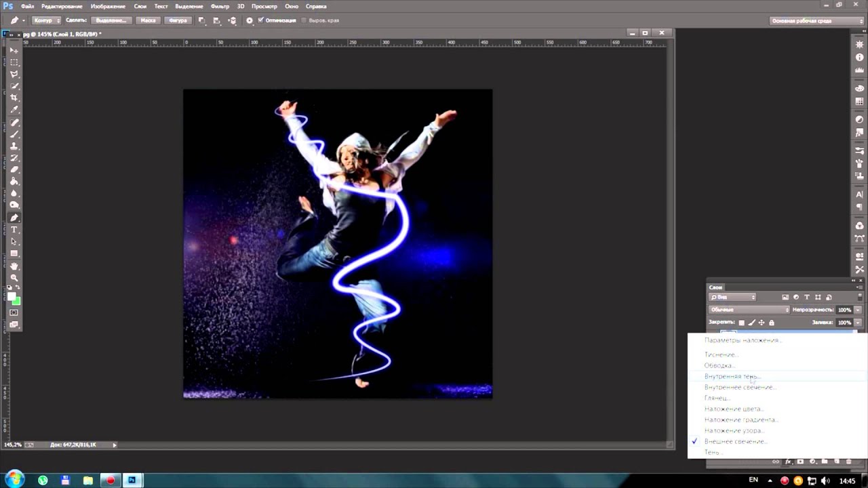Toggle layer filtering switch in Слои panel
The height and width of the screenshot is (488, 868).
point(860,297)
